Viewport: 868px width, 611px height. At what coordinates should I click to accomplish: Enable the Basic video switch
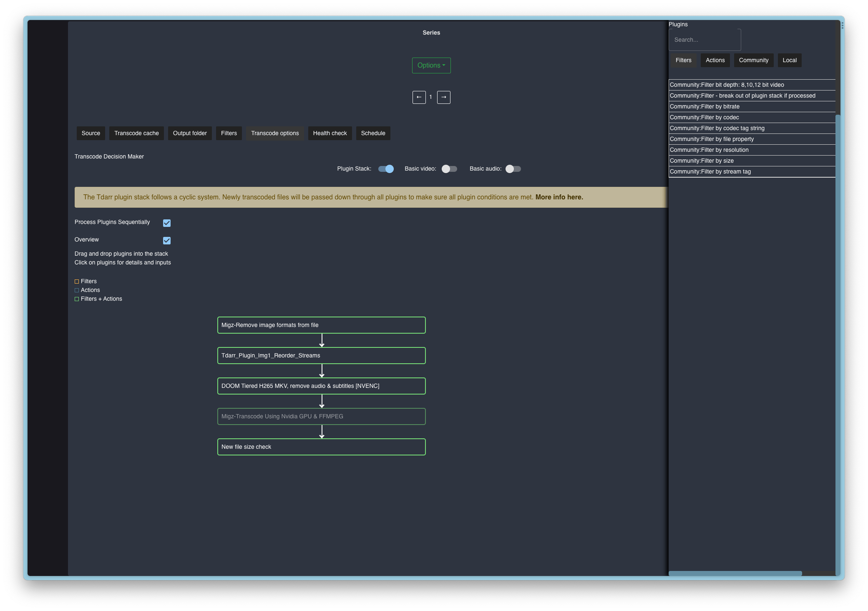(449, 169)
